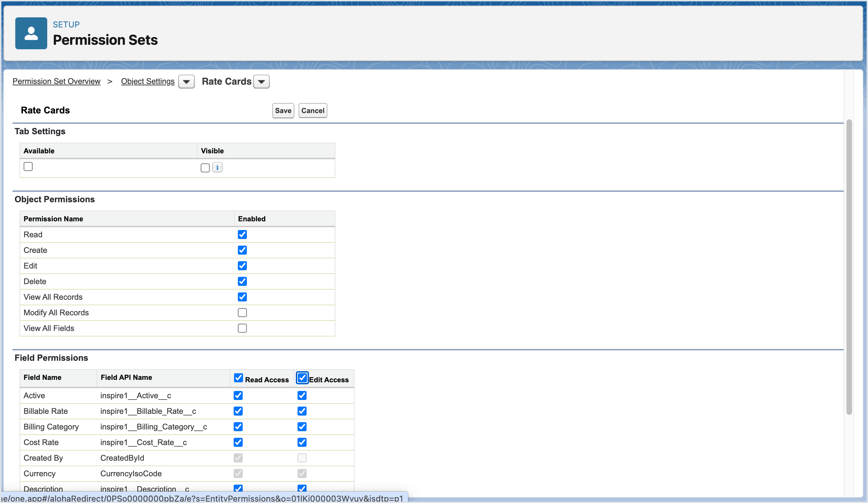Open the Object Settings link

tap(148, 81)
